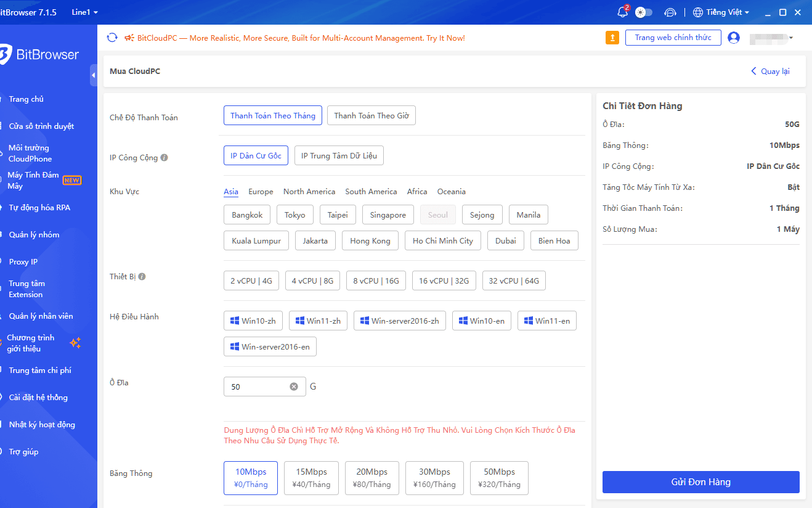Click the Ổ Đĩa size input field

(265, 387)
